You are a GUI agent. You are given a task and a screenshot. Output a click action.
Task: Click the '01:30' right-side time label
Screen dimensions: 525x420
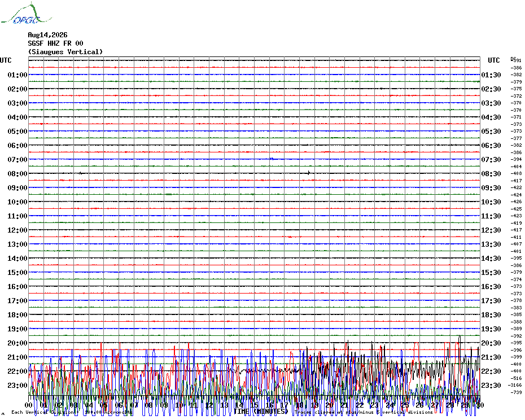coord(491,75)
